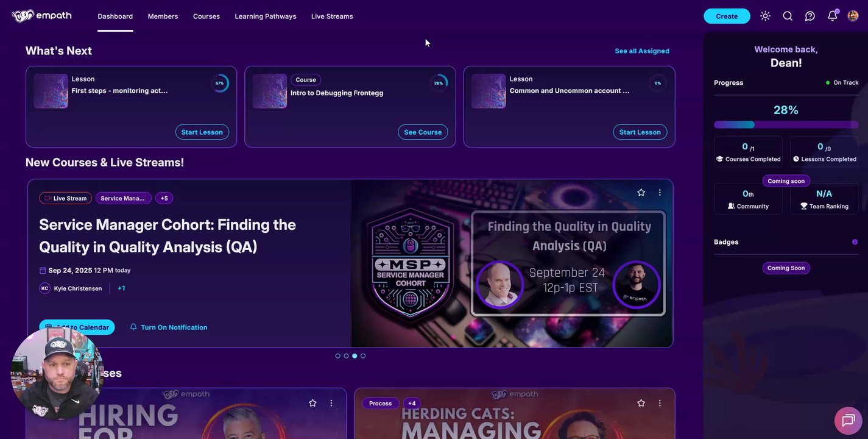Go to second carousel slide dot
This screenshot has width=868, height=439.
[x=346, y=356]
